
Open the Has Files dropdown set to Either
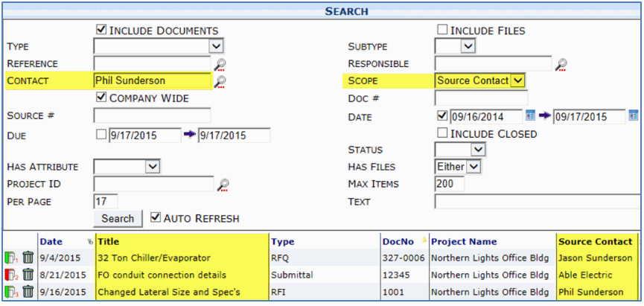click(x=458, y=166)
